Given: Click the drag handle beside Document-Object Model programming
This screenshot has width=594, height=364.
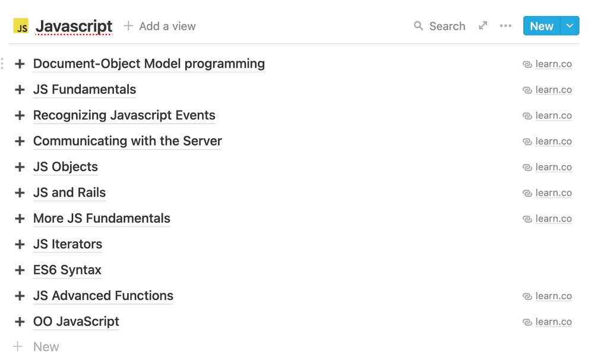Looking at the screenshot, I should (x=2, y=64).
